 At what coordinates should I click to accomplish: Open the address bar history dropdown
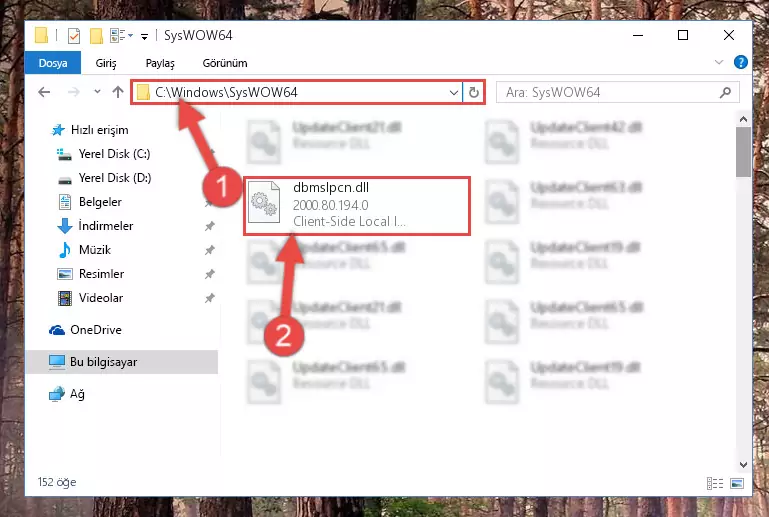tap(454, 92)
